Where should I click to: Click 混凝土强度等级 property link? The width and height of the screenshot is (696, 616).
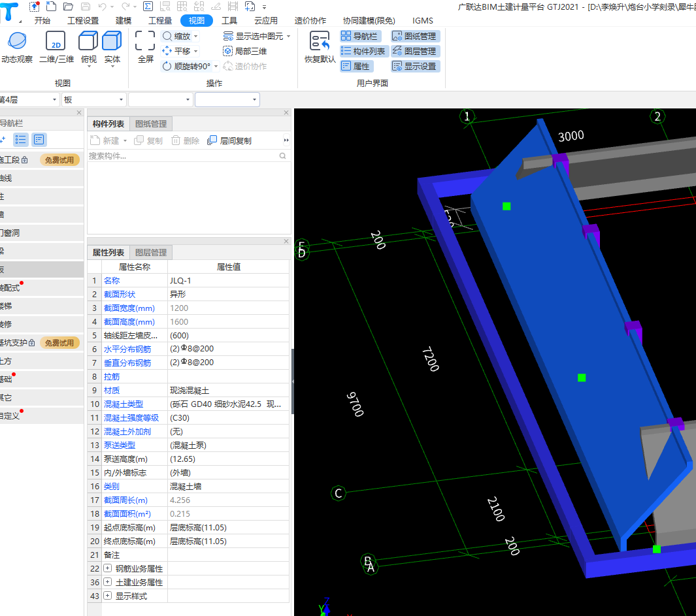131,418
